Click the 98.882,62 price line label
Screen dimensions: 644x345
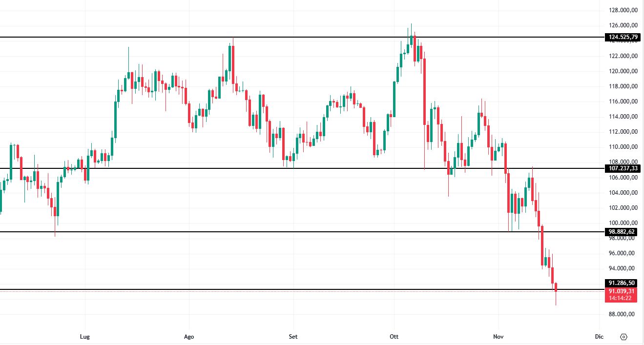(621, 232)
